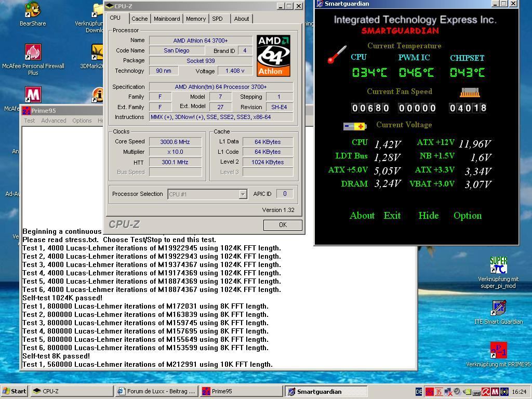The image size is (532, 399).
Task: Click the CPU-Z title bar chip icon
Action: 109,6
